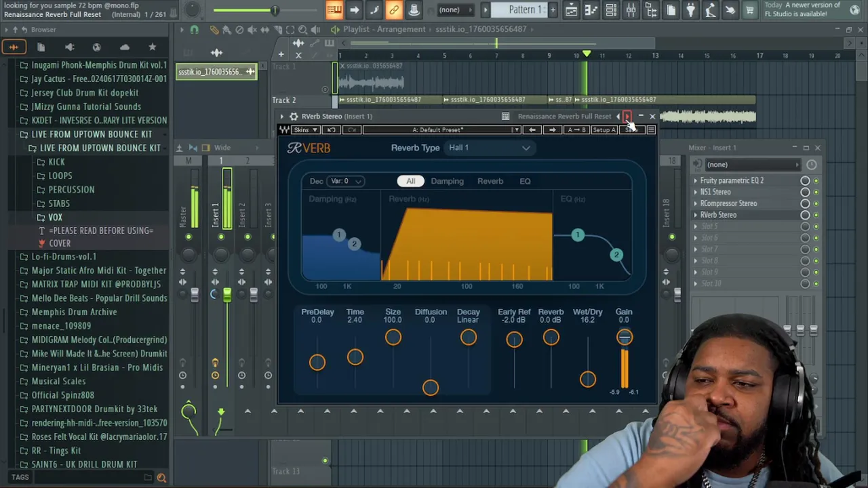
Task: Select the Damping view tab in RVerb
Action: (448, 181)
